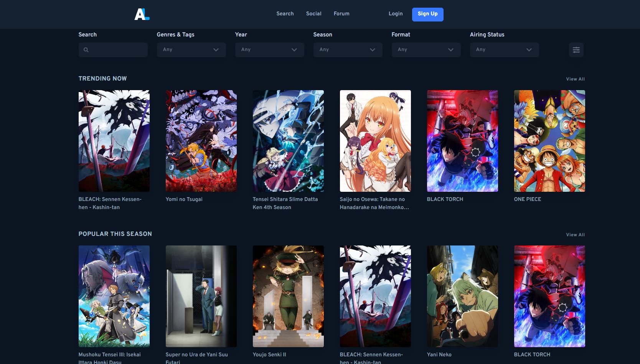Screen dimensions: 640x364
Task: Open trending BLACK TORCH cover
Action: click(462, 141)
